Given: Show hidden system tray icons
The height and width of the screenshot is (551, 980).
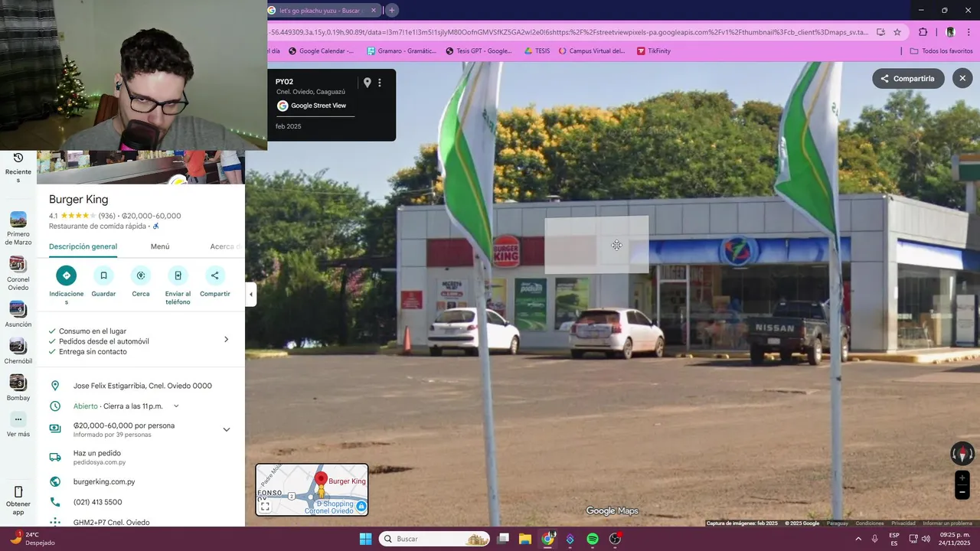Looking at the screenshot, I should [857, 539].
